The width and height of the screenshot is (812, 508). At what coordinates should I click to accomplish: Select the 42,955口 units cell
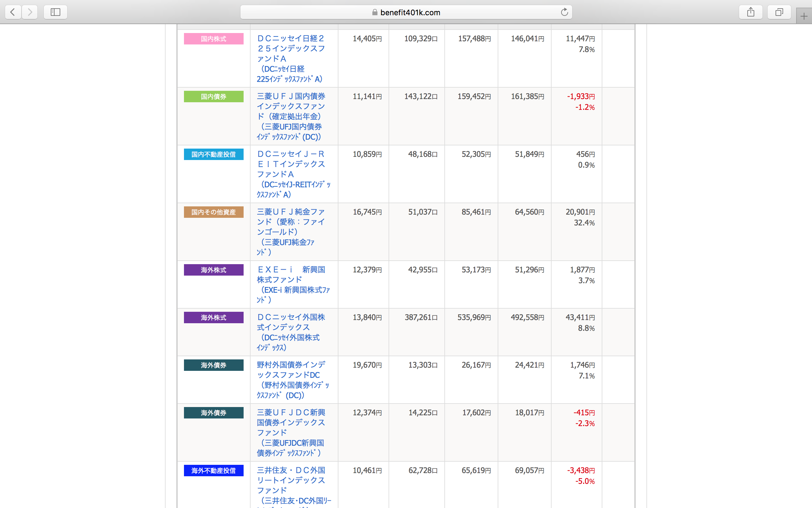[423, 270]
